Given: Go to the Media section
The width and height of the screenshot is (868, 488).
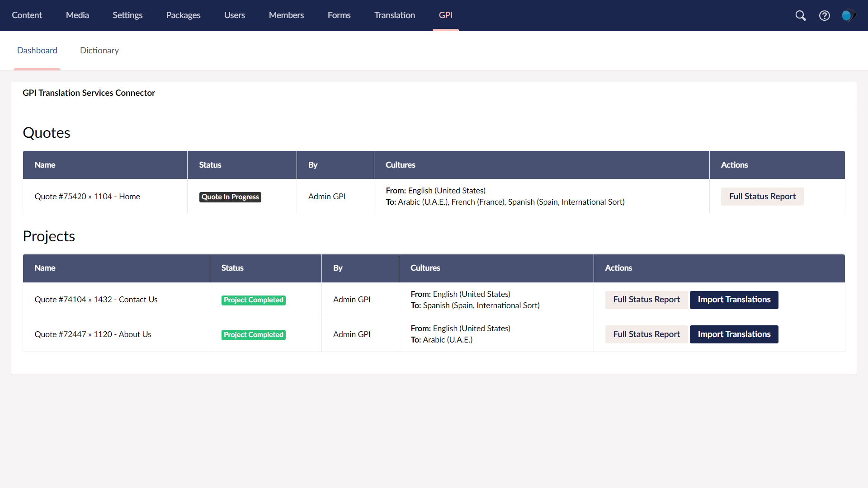Looking at the screenshot, I should click(77, 15).
